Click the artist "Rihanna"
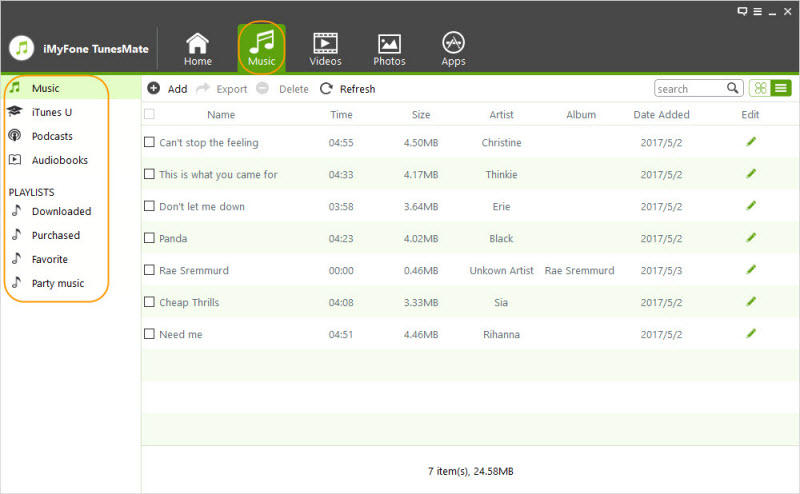Viewport: 800px width, 494px height. pos(501,334)
